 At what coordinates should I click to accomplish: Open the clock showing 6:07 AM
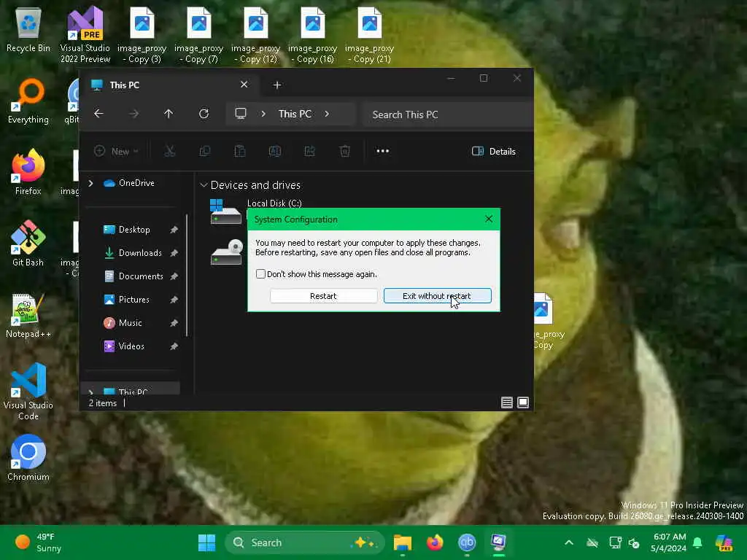[669, 542]
